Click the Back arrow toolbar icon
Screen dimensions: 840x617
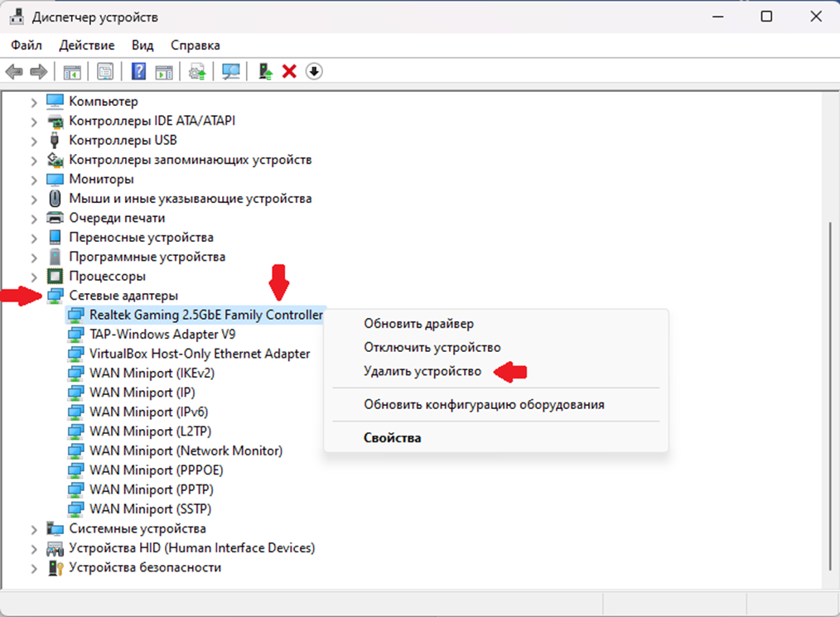click(x=14, y=71)
